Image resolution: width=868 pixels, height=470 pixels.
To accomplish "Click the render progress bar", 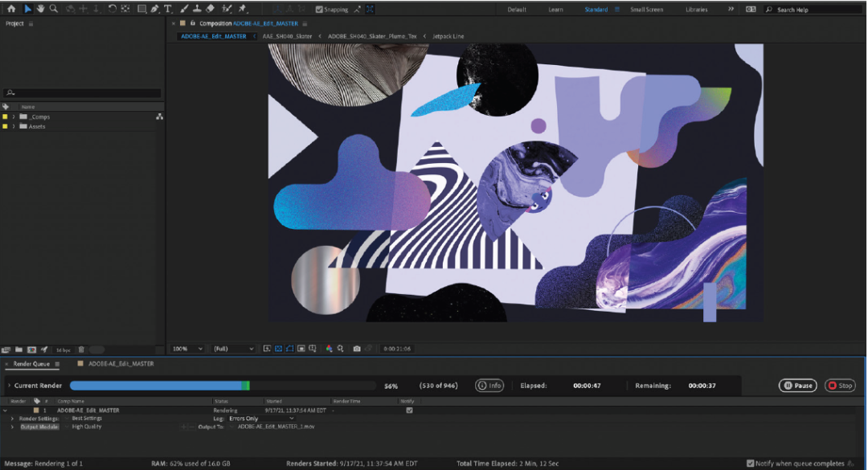I will [x=223, y=386].
